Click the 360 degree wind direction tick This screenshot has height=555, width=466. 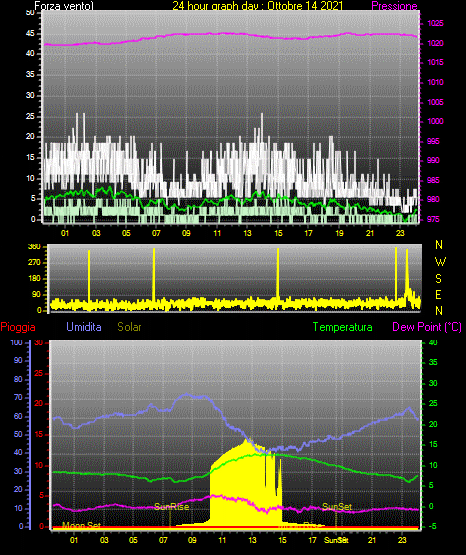(34, 247)
